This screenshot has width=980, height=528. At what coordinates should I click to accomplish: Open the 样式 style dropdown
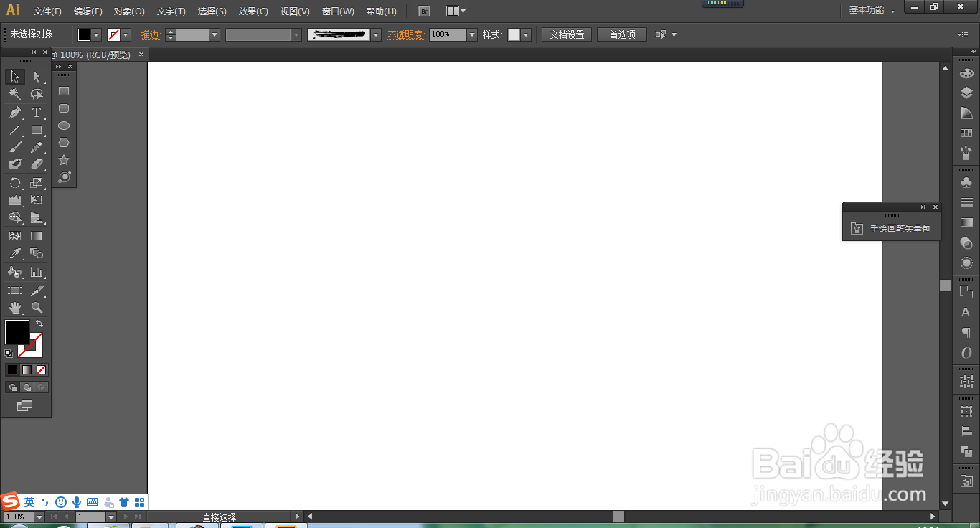coord(526,34)
